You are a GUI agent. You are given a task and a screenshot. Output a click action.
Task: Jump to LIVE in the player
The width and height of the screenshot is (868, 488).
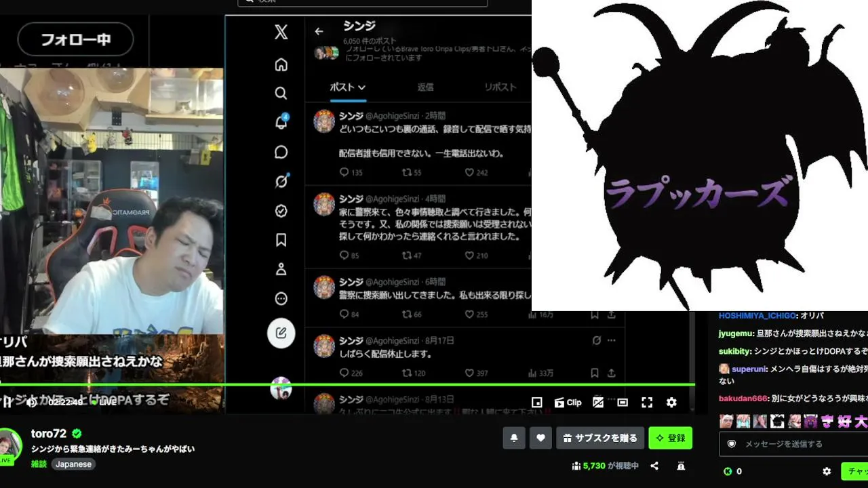coord(104,402)
